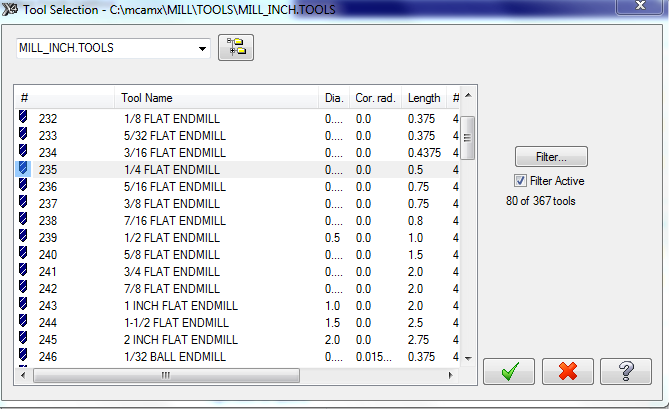Image resolution: width=669 pixels, height=409 pixels.
Task: Click the green checkmark OK button
Action: [509, 371]
